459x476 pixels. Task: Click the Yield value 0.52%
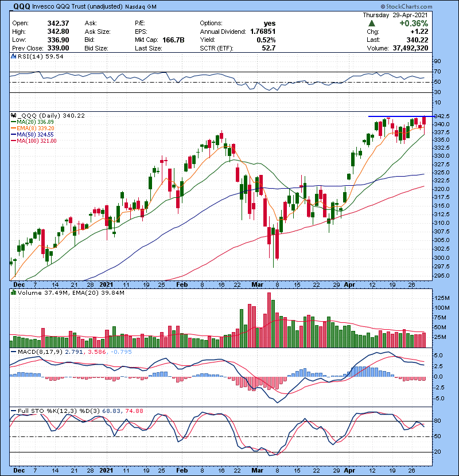(266, 40)
